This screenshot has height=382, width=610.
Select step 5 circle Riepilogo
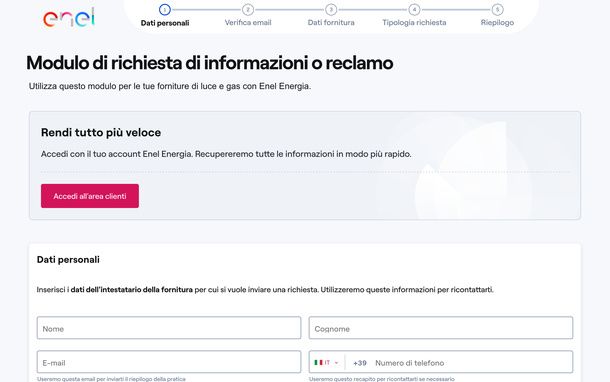click(x=497, y=9)
